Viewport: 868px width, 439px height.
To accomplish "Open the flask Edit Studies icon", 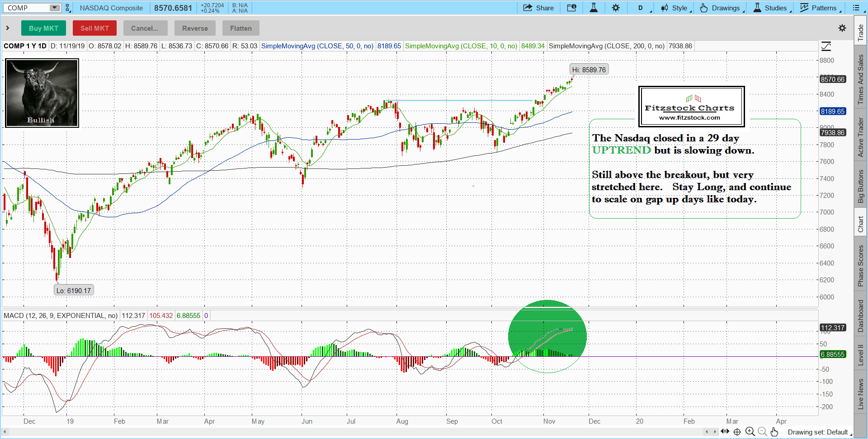I will (x=594, y=8).
